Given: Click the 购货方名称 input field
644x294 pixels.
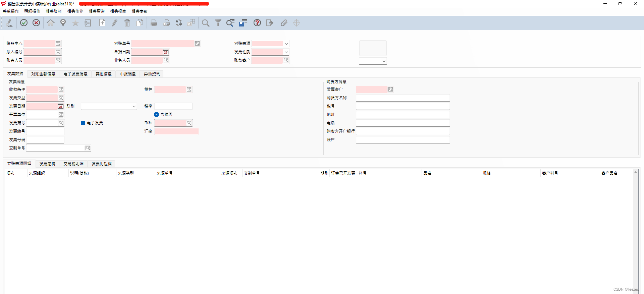Looking at the screenshot, I should pos(403,98).
